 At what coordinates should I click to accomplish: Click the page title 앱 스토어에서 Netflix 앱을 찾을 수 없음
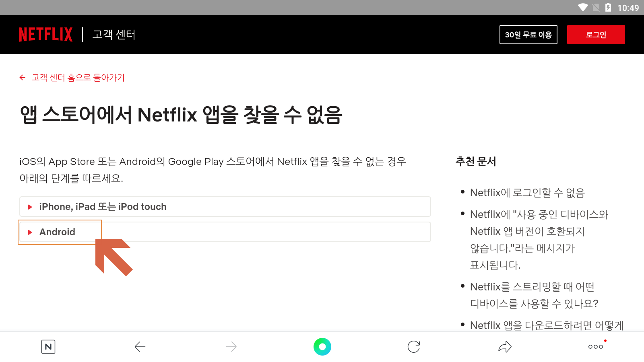click(181, 115)
